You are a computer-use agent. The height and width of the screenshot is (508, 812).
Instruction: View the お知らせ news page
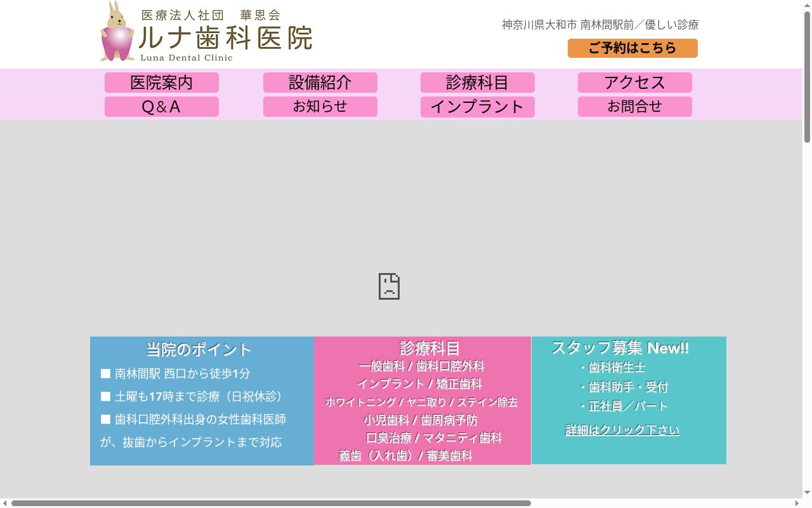pyautogui.click(x=320, y=107)
